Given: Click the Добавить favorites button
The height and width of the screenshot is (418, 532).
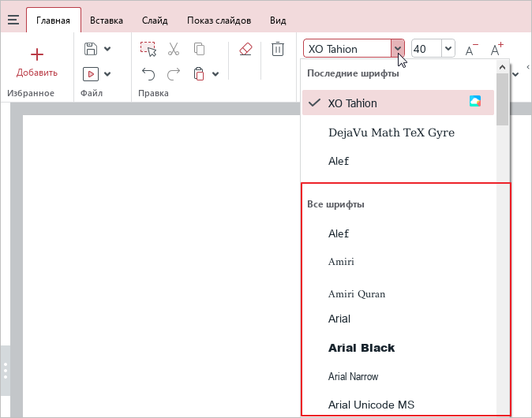Looking at the screenshot, I should [37, 62].
